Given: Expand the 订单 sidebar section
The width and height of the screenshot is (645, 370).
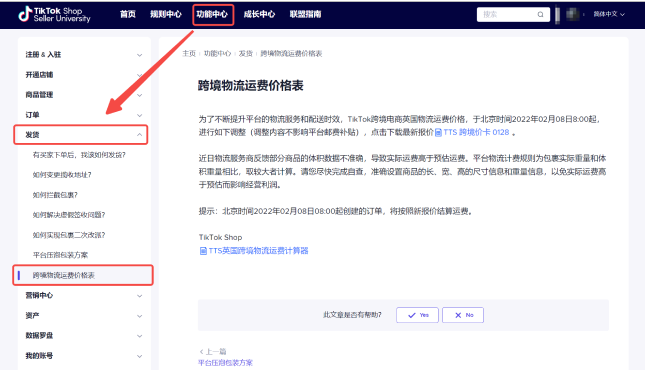Looking at the screenshot, I should 84,115.
